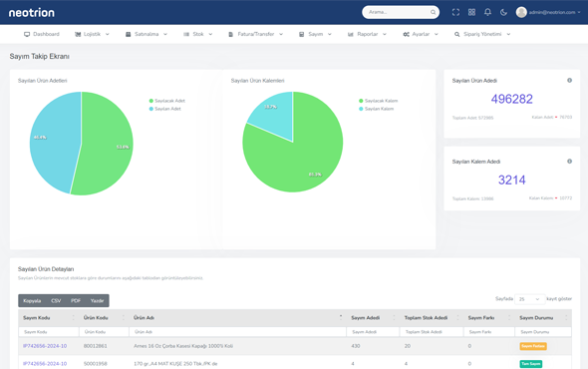The width and height of the screenshot is (588, 369).
Task: Click the search magnifier icon
Action: click(x=433, y=12)
